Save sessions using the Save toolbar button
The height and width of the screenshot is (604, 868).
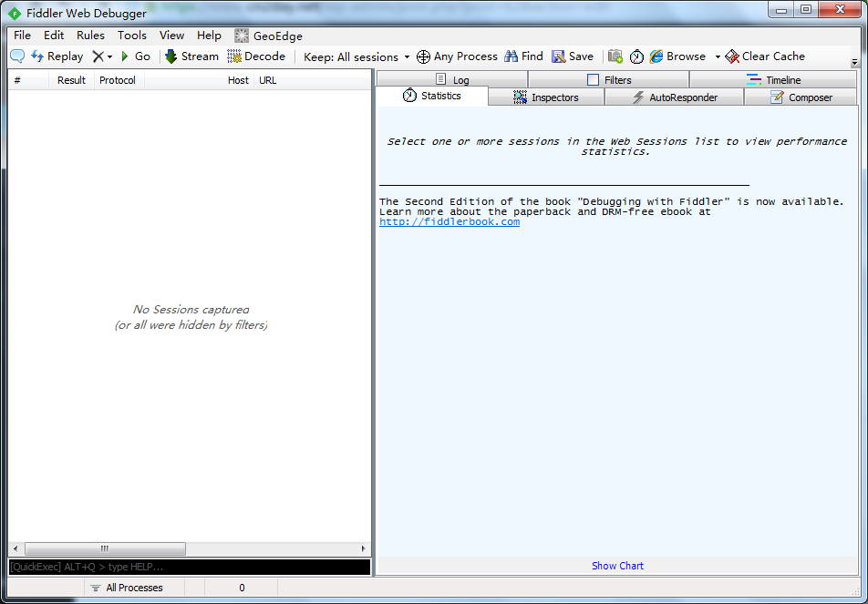pyautogui.click(x=573, y=56)
